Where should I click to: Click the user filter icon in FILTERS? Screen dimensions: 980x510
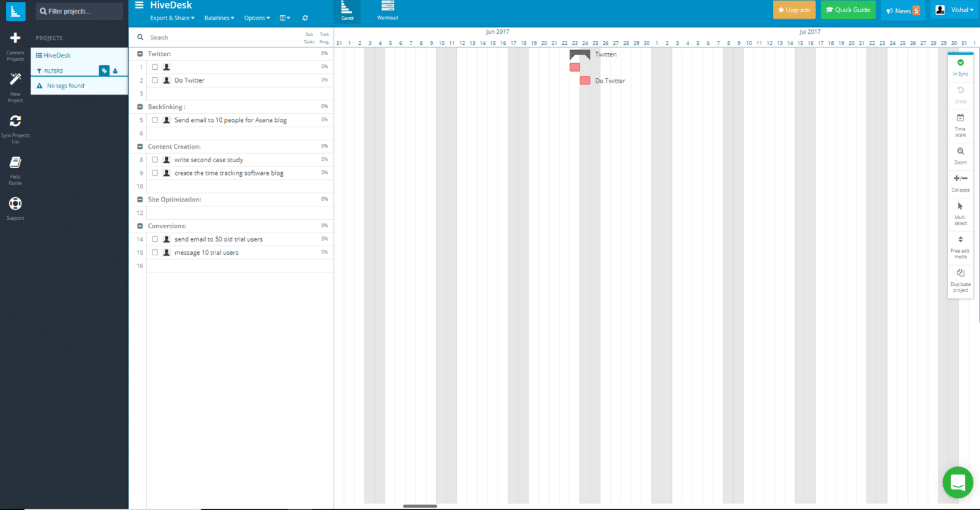coord(115,71)
